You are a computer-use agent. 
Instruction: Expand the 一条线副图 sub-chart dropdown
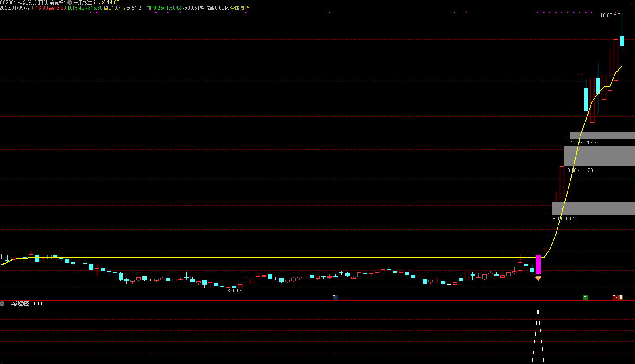2,304
